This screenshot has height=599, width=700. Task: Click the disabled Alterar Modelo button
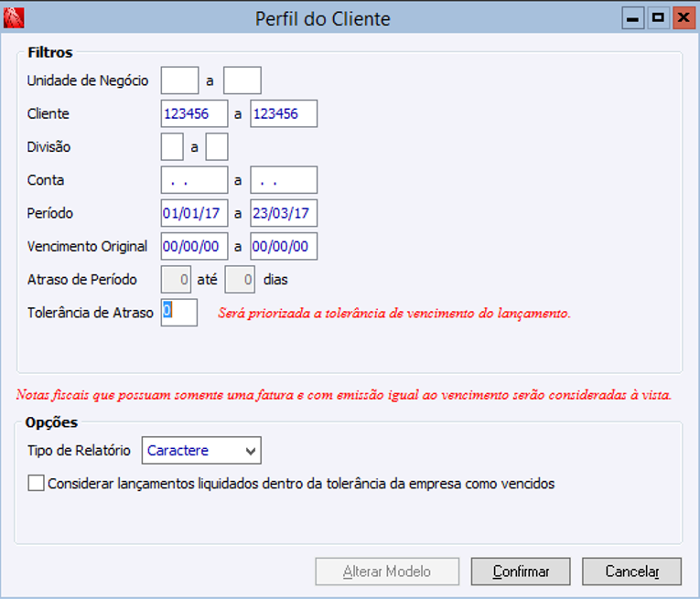(386, 572)
